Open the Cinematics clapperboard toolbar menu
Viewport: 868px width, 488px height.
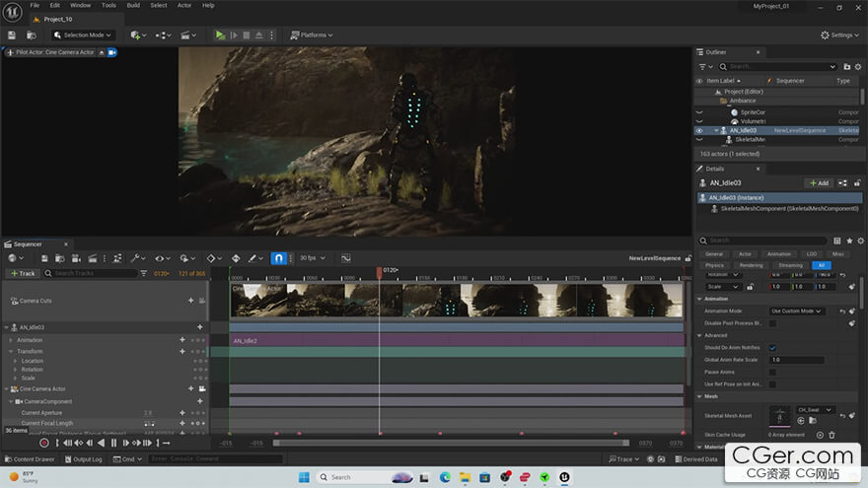pos(188,35)
